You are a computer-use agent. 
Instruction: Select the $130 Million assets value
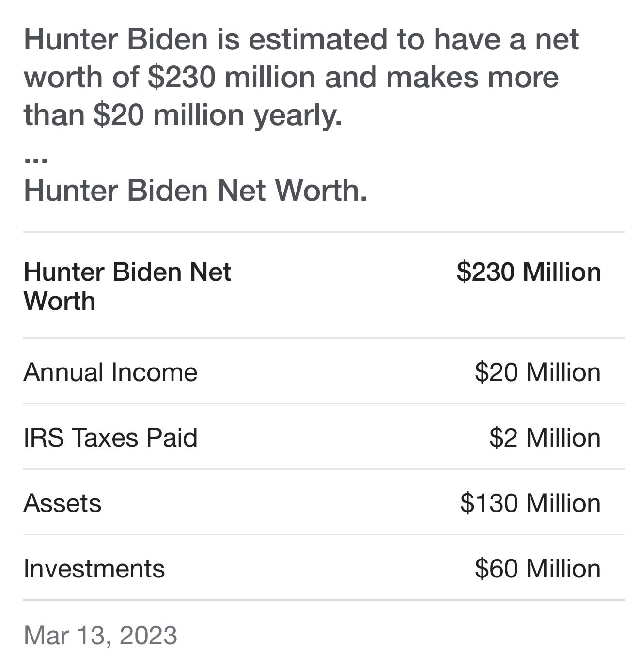tap(530, 503)
